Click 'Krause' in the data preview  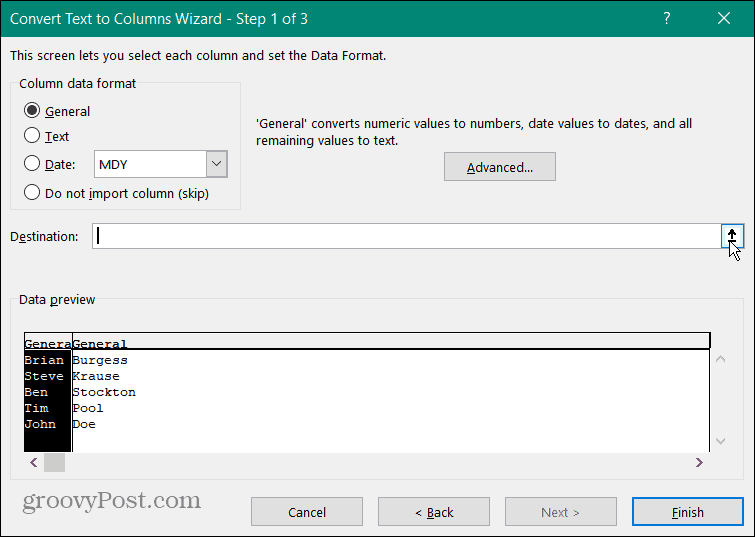[96, 376]
